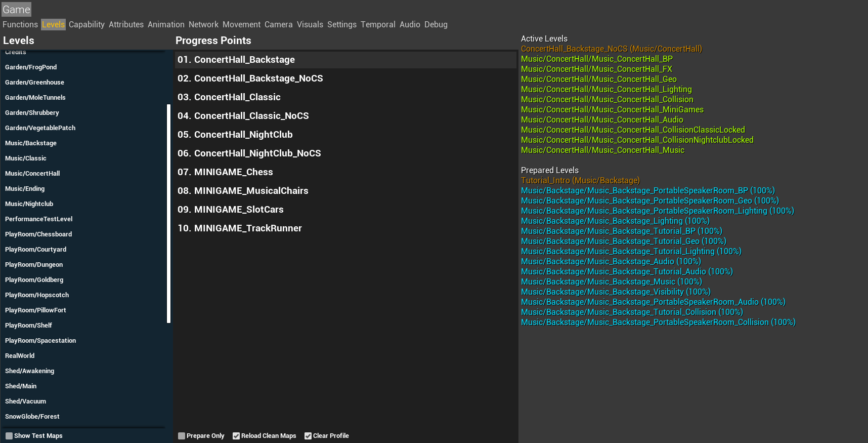The height and width of the screenshot is (443, 868).
Task: Click the Levels list scrollbar thumb
Action: [x=169, y=214]
